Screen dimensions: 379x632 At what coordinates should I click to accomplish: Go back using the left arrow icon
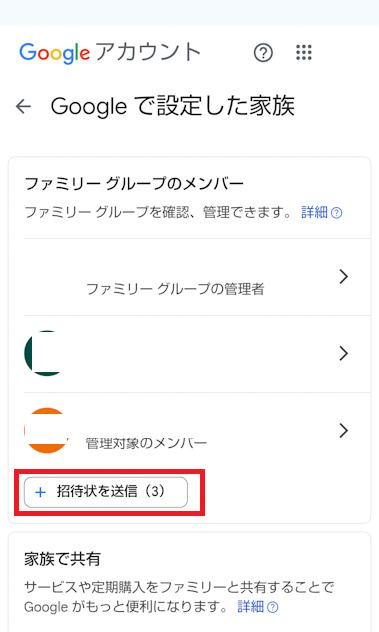point(23,106)
